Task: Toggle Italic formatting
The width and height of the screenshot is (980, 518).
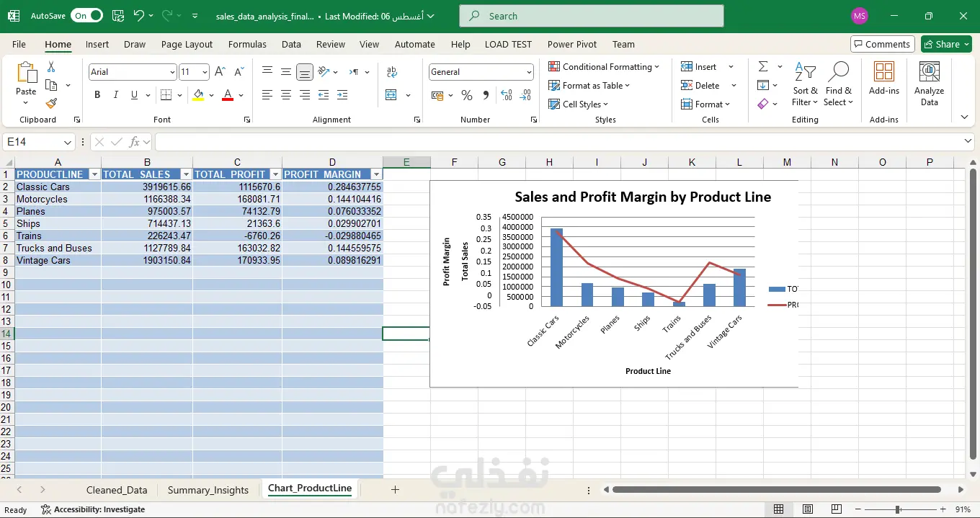Action: click(x=115, y=95)
